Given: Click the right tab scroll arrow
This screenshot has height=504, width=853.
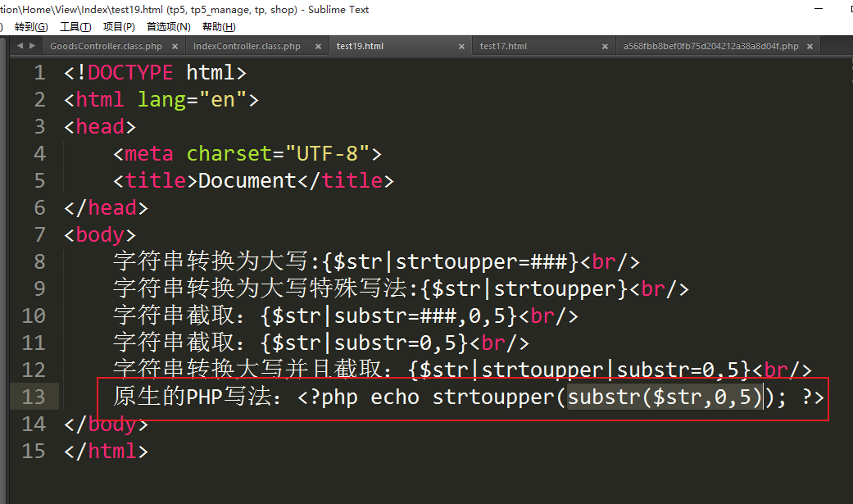Looking at the screenshot, I should pos(32,47).
